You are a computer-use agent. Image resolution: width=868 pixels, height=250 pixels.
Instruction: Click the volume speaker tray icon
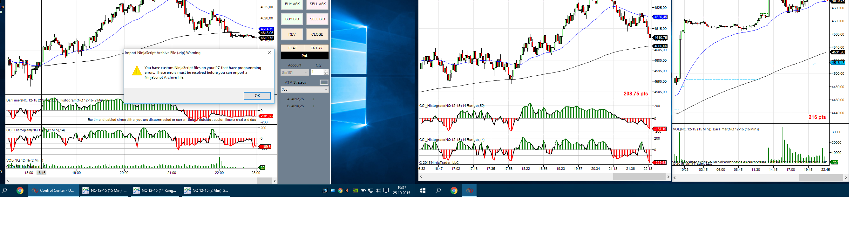pyautogui.click(x=378, y=191)
